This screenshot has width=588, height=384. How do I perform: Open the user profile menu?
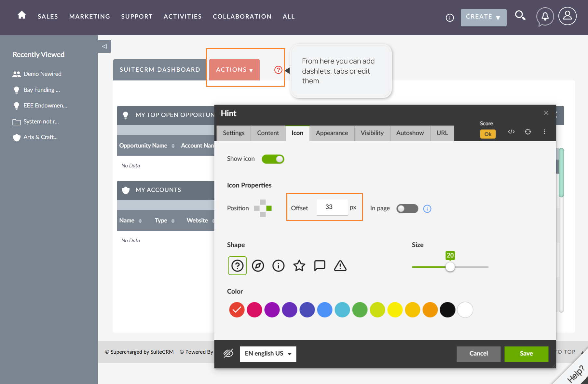click(x=567, y=16)
